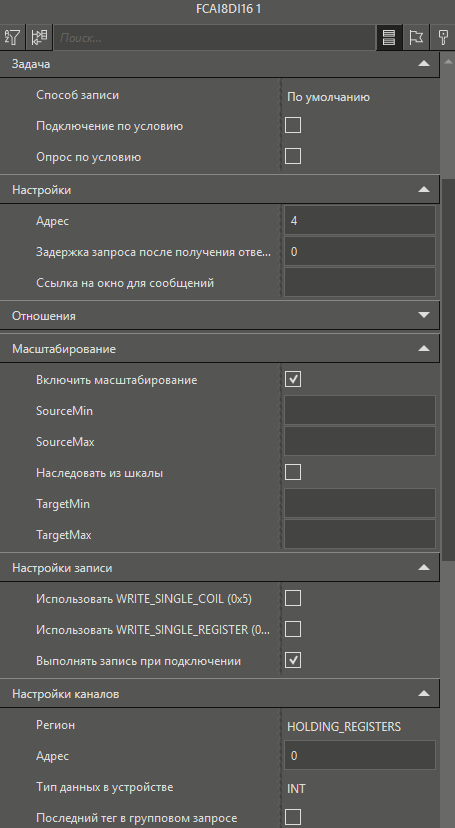Click the Адрес field containing 4
The height and width of the screenshot is (828, 455).
pyautogui.click(x=360, y=220)
